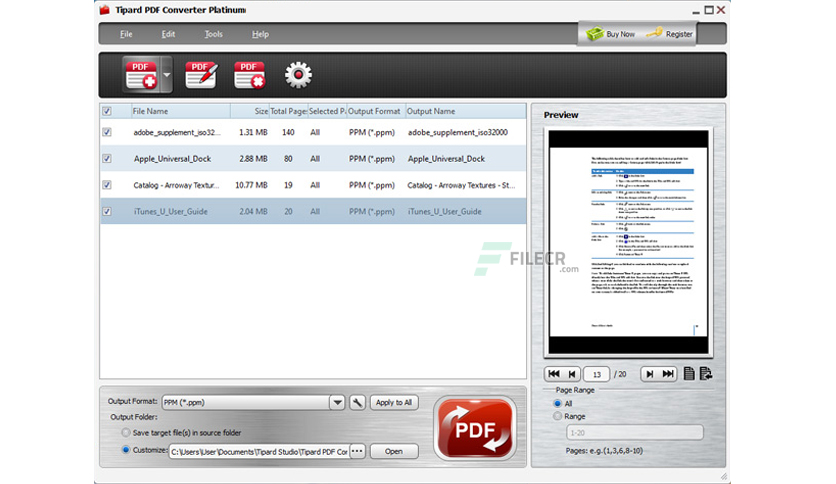Click the 1.31 MB size cell

tap(253, 132)
